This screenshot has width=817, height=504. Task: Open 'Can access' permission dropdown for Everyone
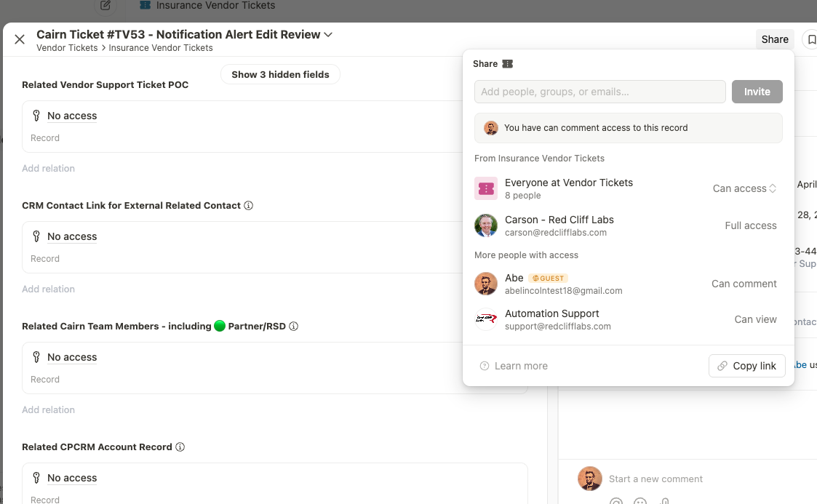744,188
